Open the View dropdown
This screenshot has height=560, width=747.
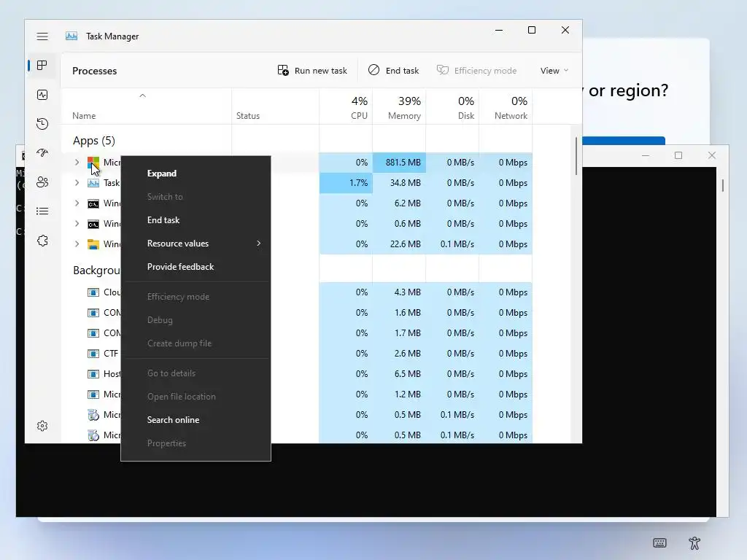click(x=554, y=71)
